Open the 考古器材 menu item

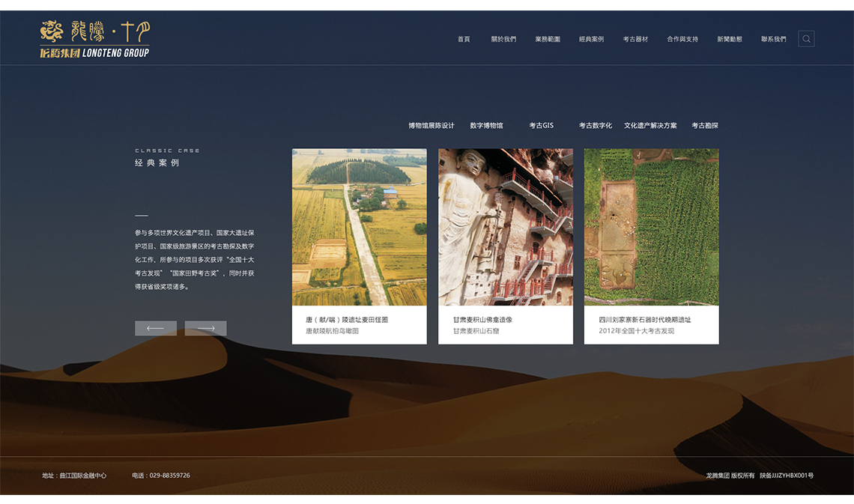click(635, 39)
